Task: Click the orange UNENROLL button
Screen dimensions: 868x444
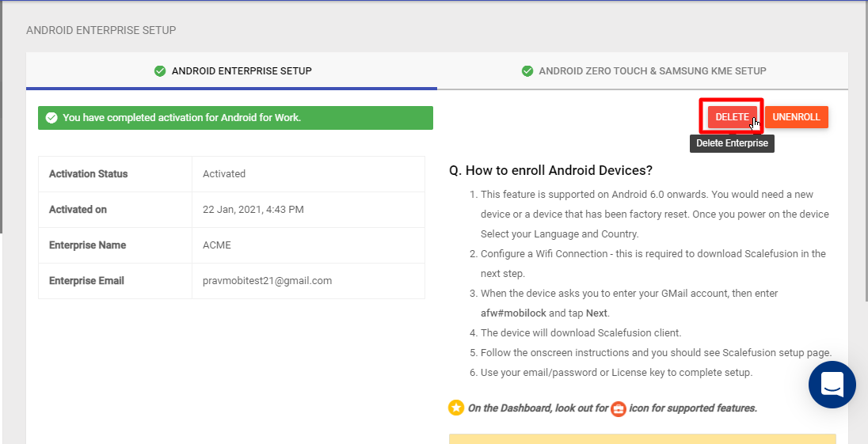Action: [x=797, y=117]
